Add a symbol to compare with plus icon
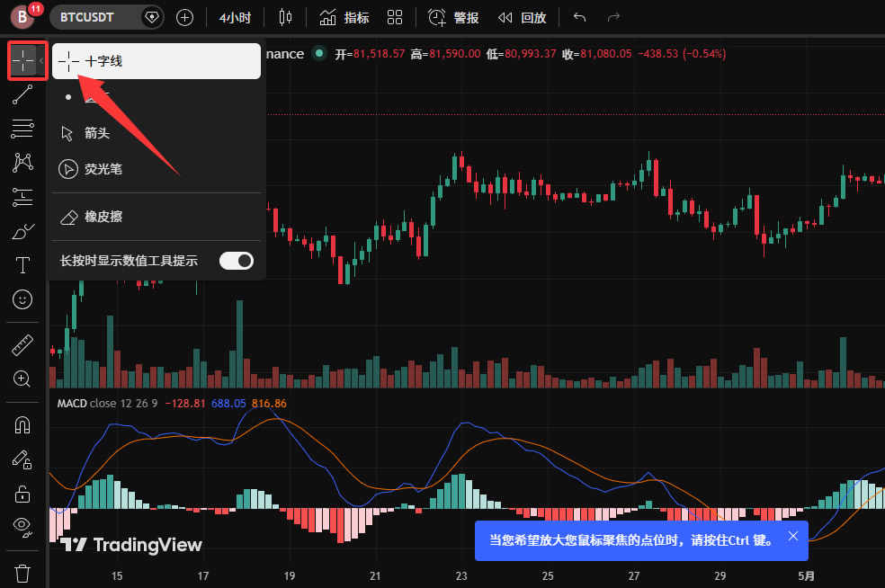Image resolution: width=885 pixels, height=588 pixels. pos(184,17)
